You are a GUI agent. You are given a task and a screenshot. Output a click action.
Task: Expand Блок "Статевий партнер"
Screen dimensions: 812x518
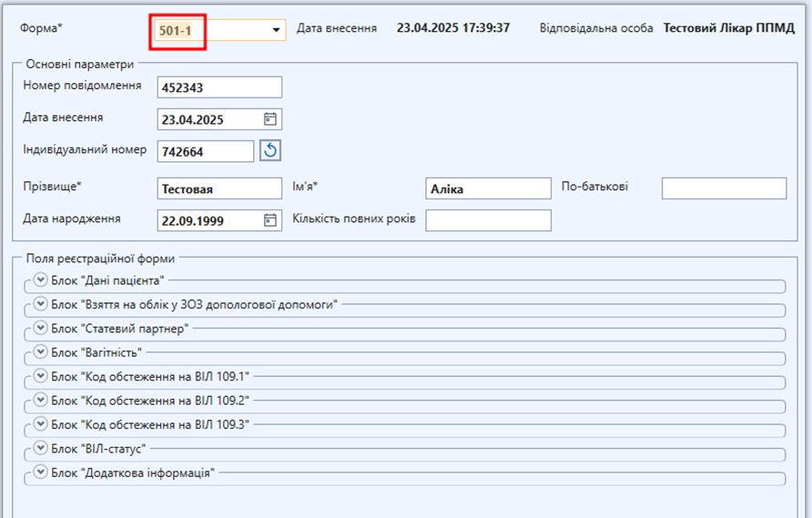(40, 327)
